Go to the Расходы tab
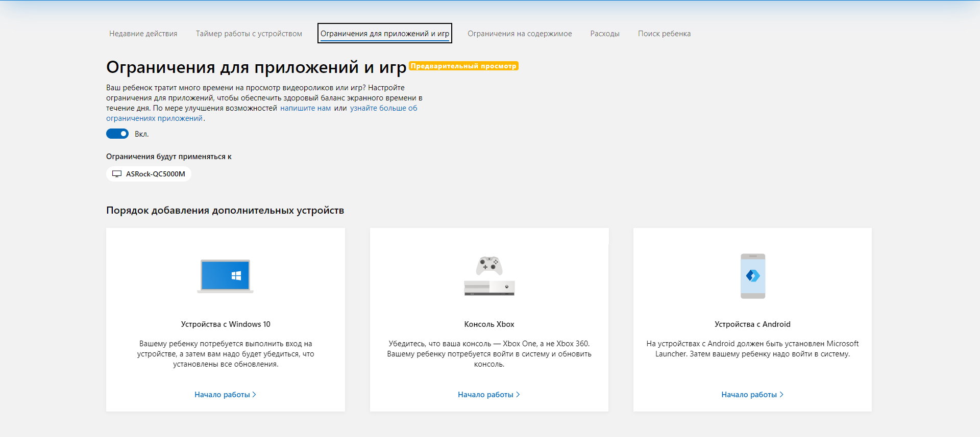The image size is (980, 437). point(605,34)
